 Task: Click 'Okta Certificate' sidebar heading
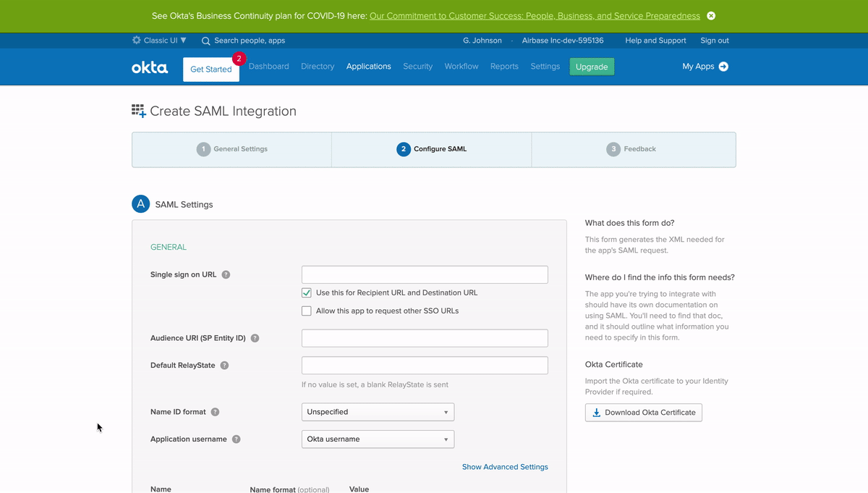(x=614, y=365)
